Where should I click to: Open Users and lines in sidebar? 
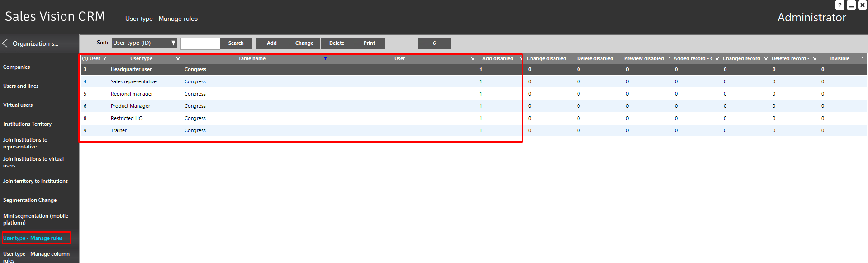point(21,86)
